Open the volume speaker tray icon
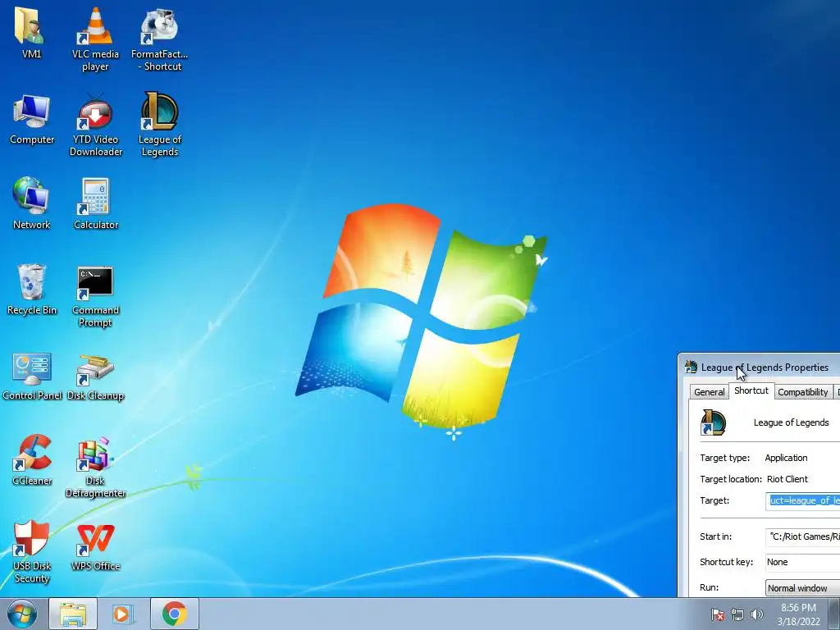This screenshot has width=840, height=630. click(756, 614)
